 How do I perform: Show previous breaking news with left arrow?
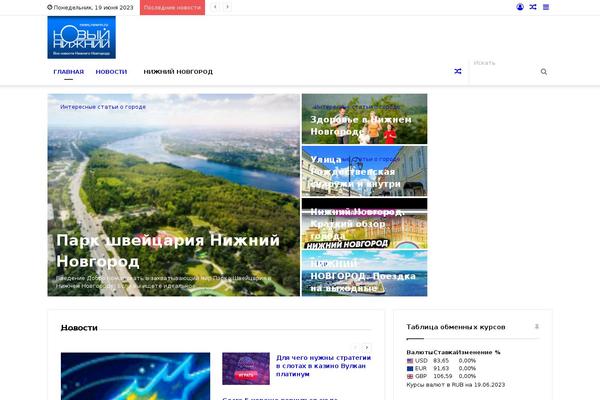coord(215,7)
